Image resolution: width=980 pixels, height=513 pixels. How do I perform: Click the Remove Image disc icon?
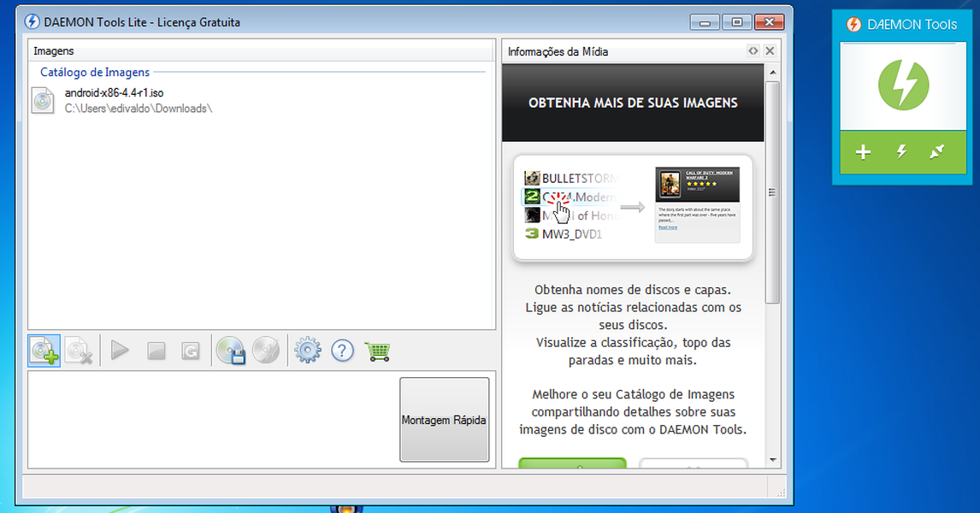(79, 351)
